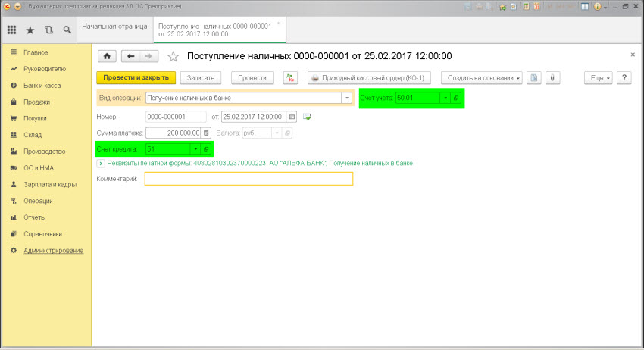Screen dimensions: 644x350
Task: Click into Комментарий input field
Action: coord(249,179)
